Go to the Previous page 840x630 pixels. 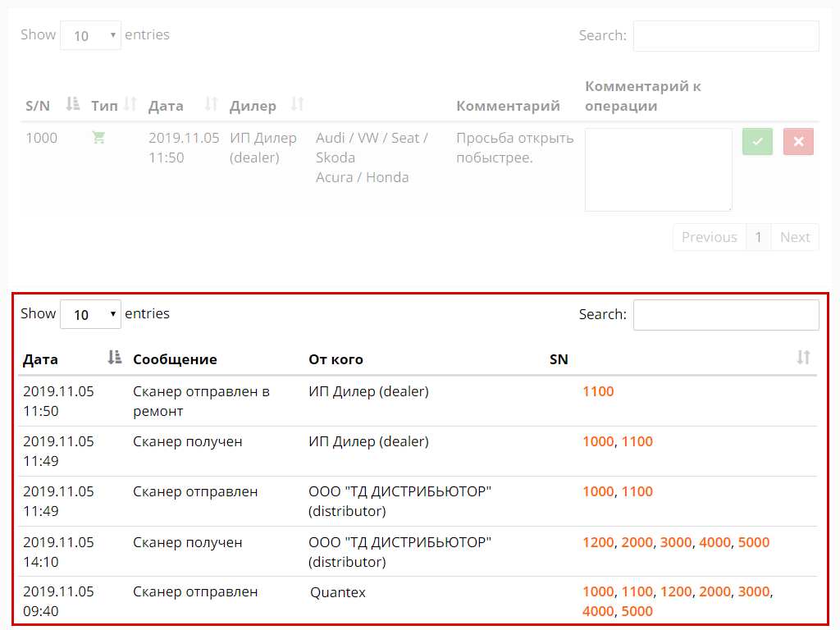(709, 237)
